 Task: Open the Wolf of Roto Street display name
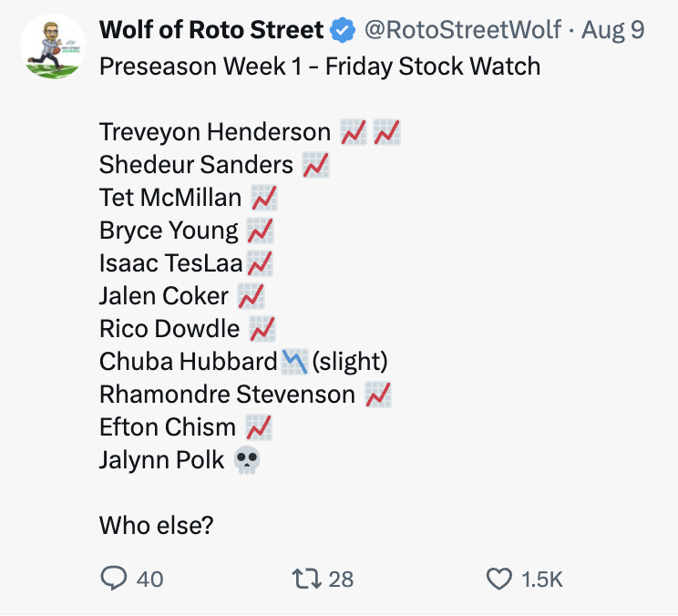click(211, 30)
